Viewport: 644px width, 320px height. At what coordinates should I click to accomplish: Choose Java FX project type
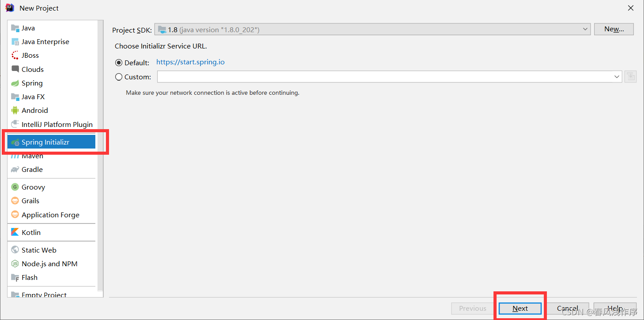[51, 97]
